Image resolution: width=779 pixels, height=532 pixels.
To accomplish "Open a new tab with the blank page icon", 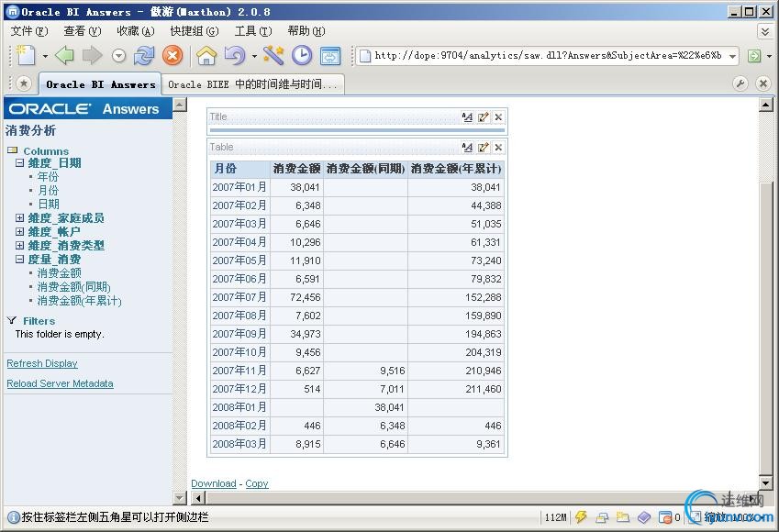I will click(x=26, y=55).
